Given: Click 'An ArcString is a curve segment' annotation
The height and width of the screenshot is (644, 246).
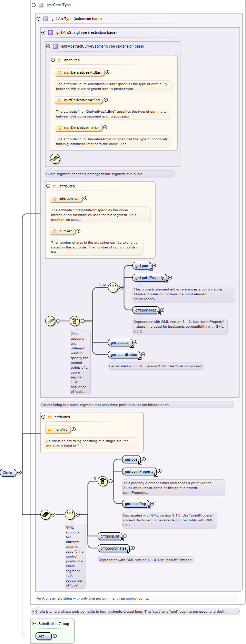Looking at the screenshot, I should (x=137, y=405).
